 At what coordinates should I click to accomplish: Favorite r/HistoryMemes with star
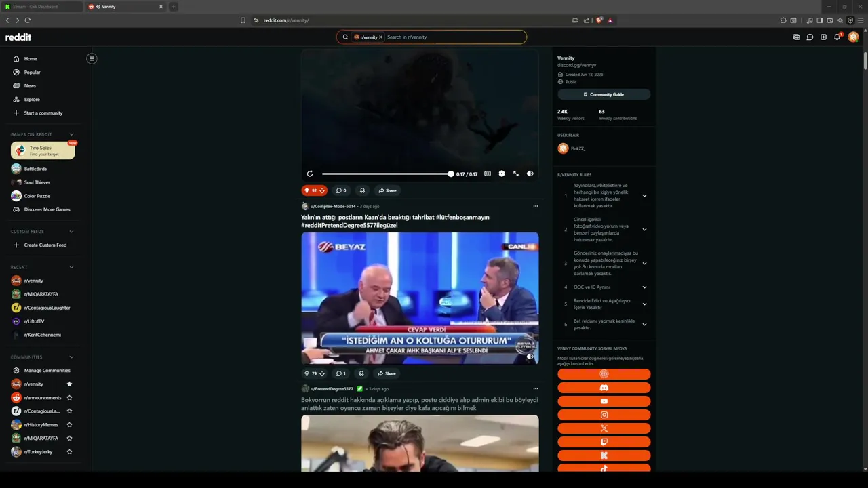click(69, 424)
